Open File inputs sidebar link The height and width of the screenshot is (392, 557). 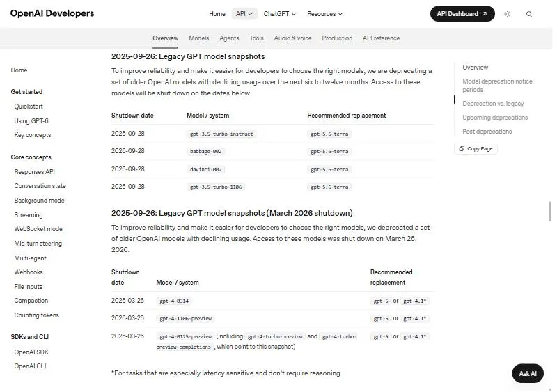pyautogui.click(x=29, y=287)
